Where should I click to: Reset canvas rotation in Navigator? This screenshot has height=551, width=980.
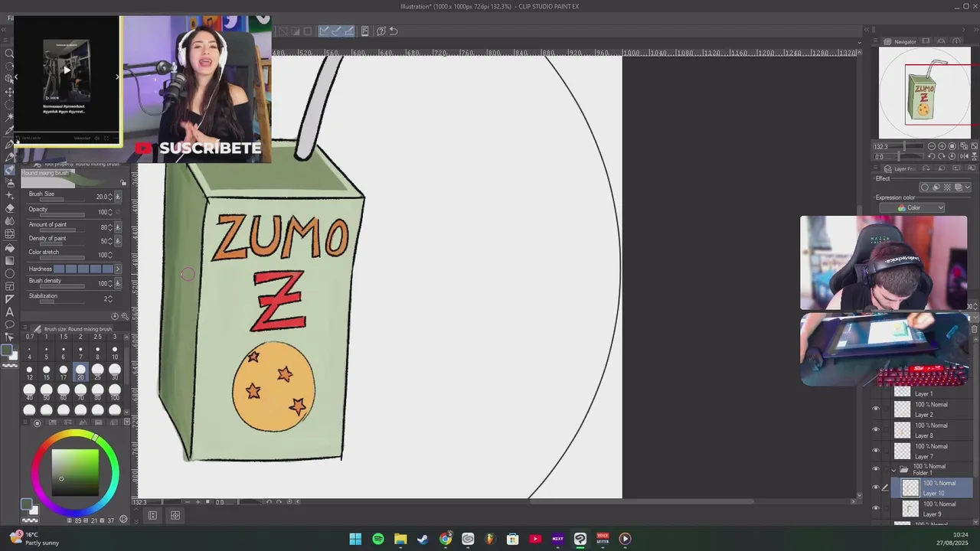click(x=952, y=156)
